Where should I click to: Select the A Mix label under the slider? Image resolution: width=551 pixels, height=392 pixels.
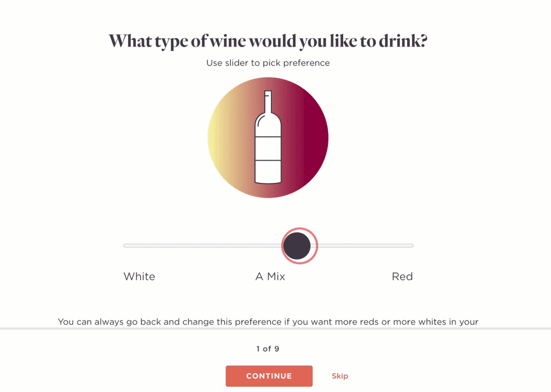pos(270,276)
